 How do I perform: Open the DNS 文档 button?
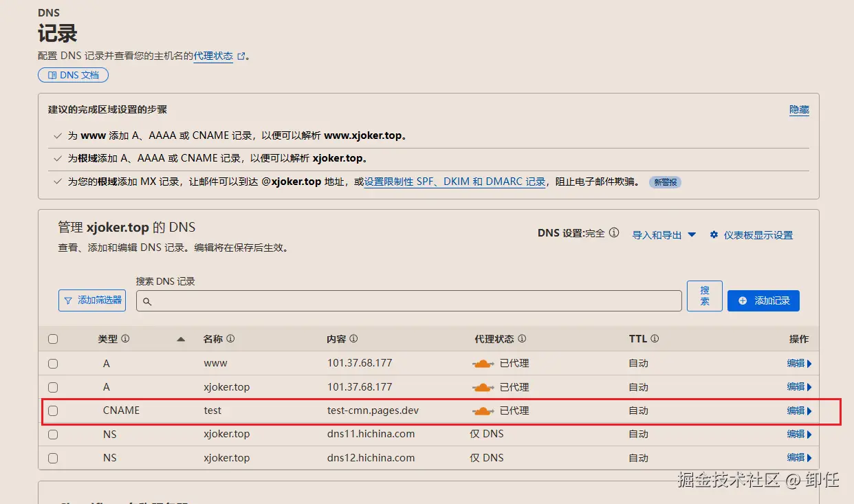pyautogui.click(x=73, y=75)
